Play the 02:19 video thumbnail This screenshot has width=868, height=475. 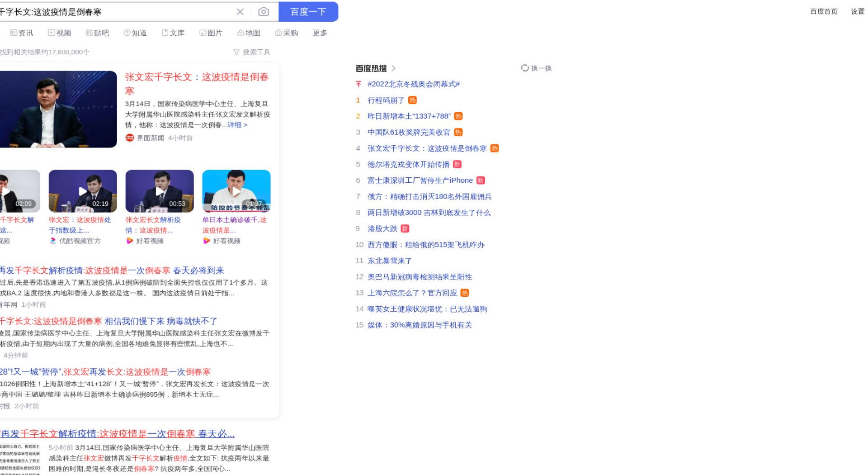(x=83, y=191)
